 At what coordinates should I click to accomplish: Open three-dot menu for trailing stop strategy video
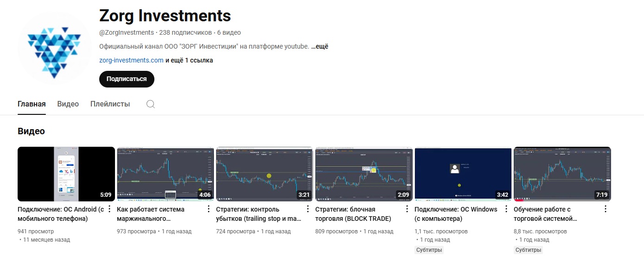tap(308, 209)
